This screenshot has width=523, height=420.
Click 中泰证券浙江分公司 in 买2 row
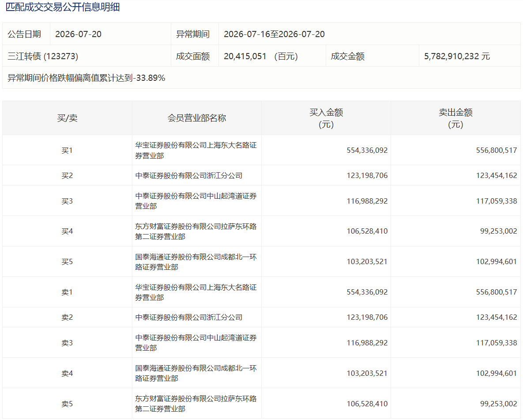[189, 176]
